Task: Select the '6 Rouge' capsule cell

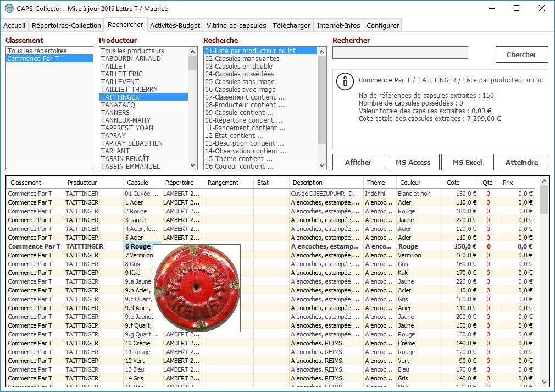Action: click(x=142, y=246)
